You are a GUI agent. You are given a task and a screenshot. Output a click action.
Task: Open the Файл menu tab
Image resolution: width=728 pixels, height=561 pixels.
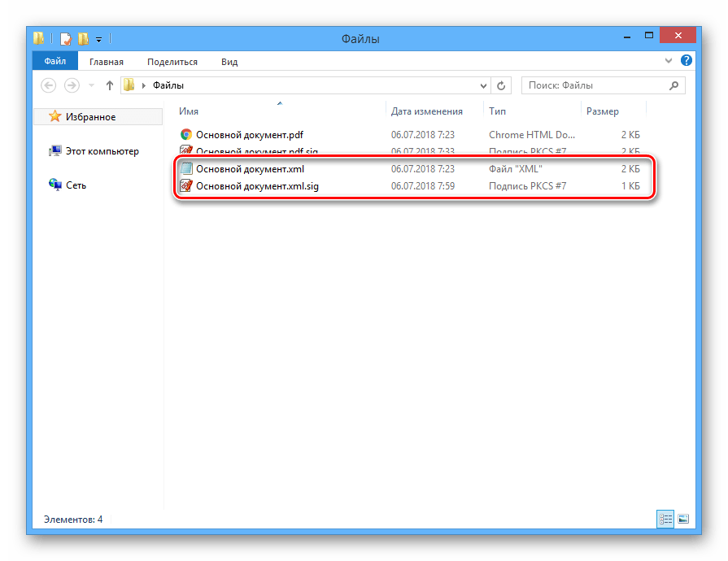(55, 61)
